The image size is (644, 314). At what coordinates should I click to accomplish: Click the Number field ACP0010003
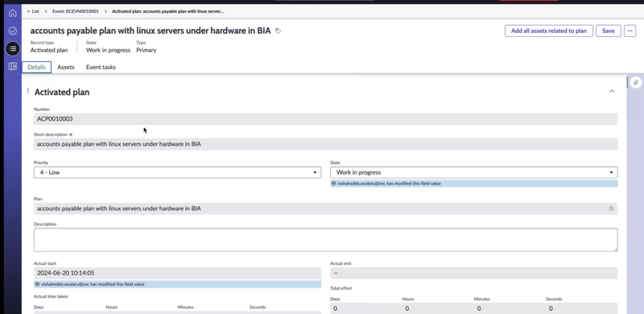325,119
